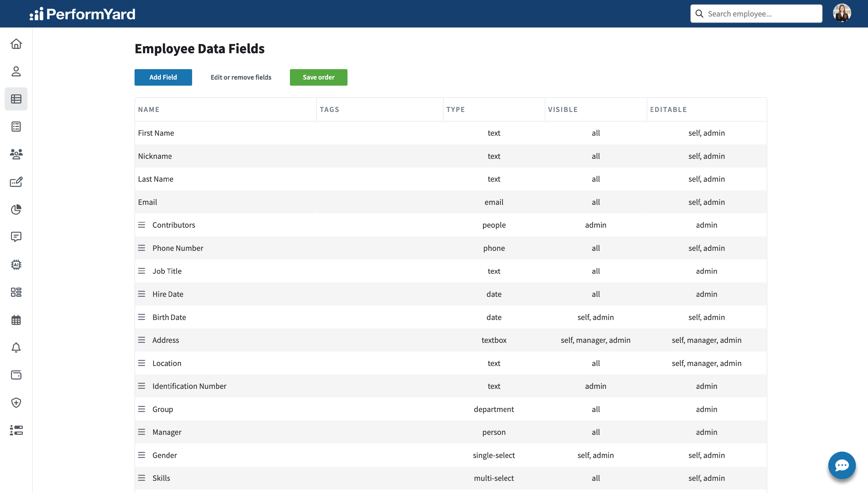Open the feedback comment sidebar icon
This screenshot has width=868, height=493.
coord(16,237)
